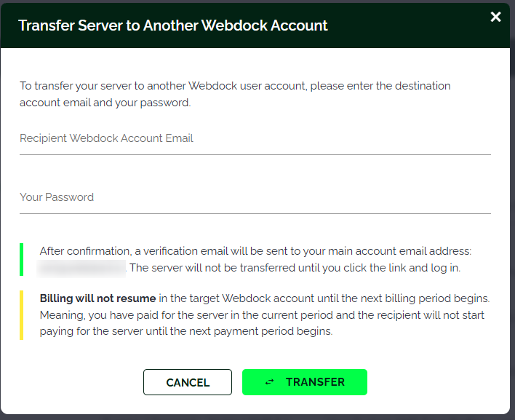Click the underline beneath the email field
This screenshot has width=515, height=420.
coord(255,154)
